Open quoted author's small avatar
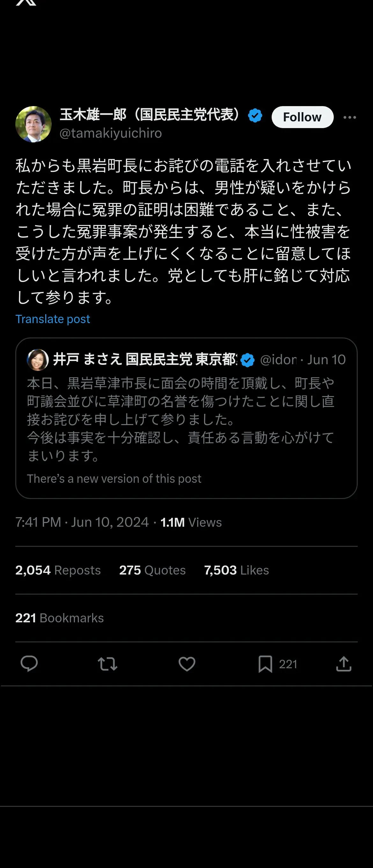 (x=37, y=359)
